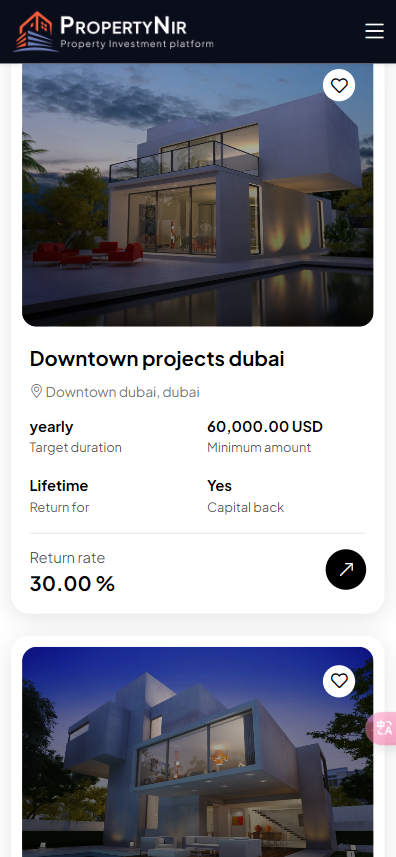
Task: Open the hamburger navigation menu
Action: 374,31
